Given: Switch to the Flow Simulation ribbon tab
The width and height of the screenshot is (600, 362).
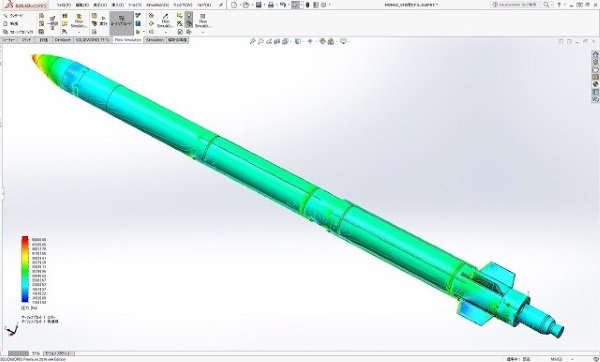Looking at the screenshot, I should coord(128,40).
